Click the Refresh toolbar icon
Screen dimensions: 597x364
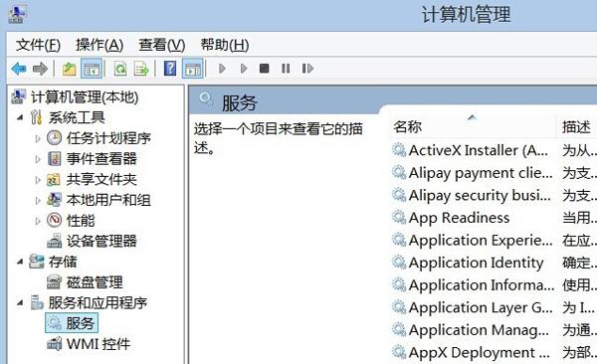click(120, 69)
